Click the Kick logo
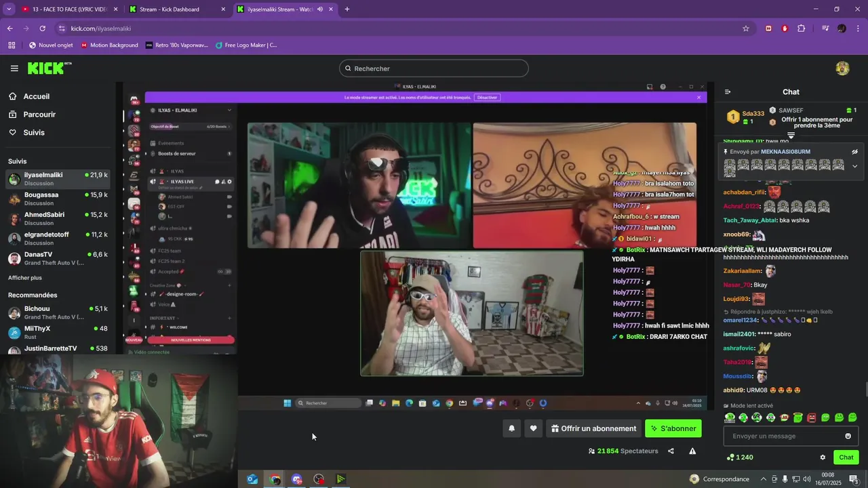Screen dimensions: 868x488 point(49,68)
